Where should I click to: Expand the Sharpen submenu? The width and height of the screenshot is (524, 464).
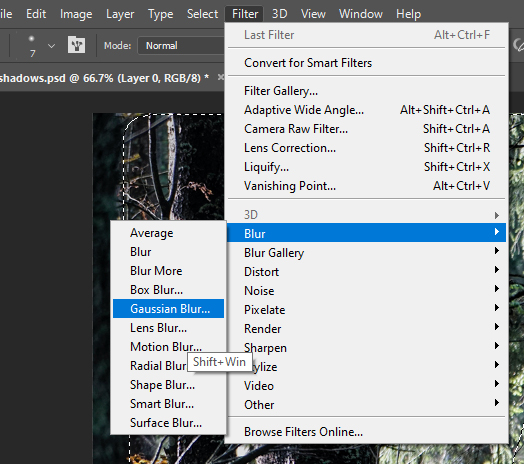click(x=367, y=348)
